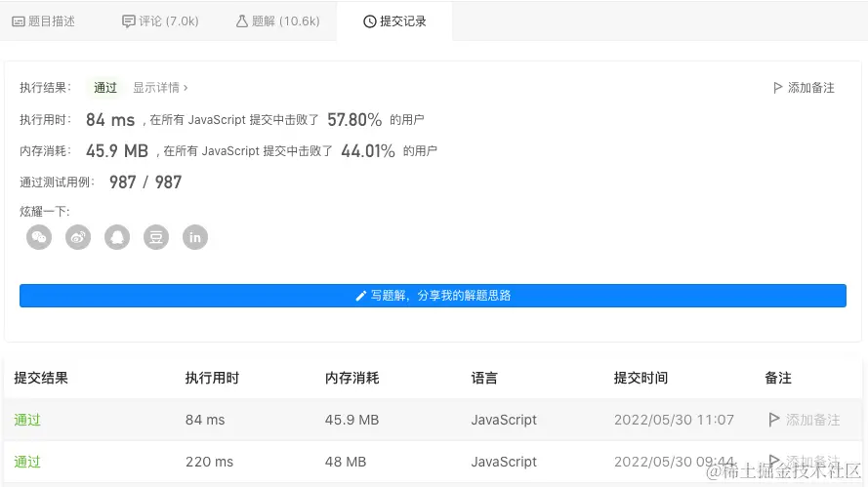Click the 执行用时 column header
This screenshot has height=487, width=868.
click(x=212, y=378)
